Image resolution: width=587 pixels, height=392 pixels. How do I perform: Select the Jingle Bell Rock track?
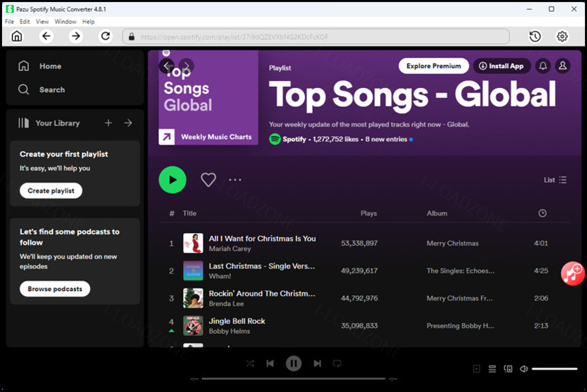point(237,321)
